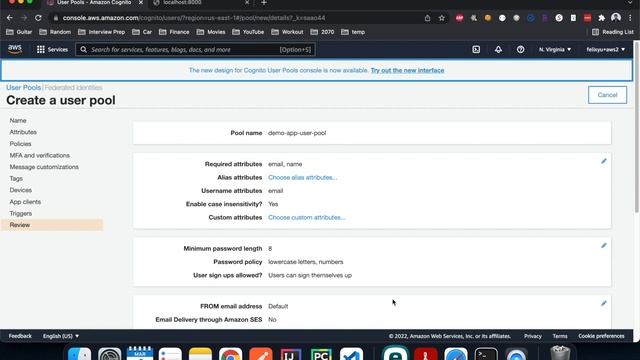
Task: Open the Car bookmarks folder
Action: tap(142, 32)
